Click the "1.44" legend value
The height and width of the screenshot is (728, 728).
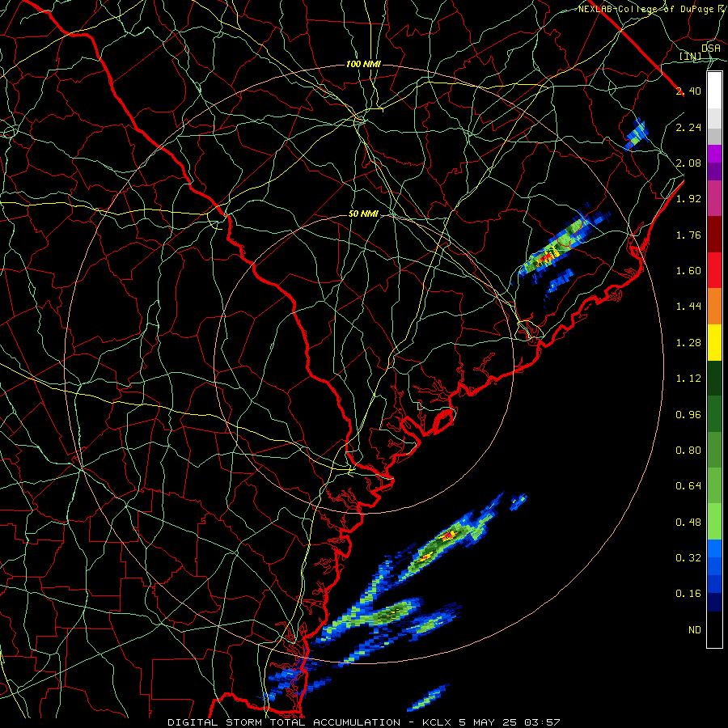(x=688, y=307)
